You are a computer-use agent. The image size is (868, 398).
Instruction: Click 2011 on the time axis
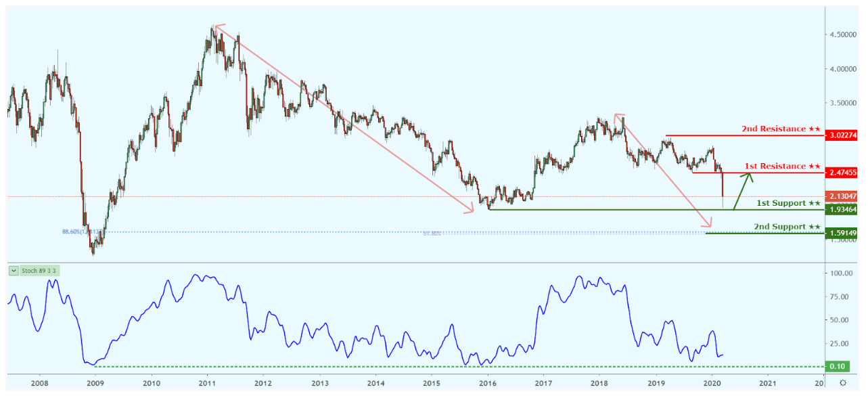207,383
